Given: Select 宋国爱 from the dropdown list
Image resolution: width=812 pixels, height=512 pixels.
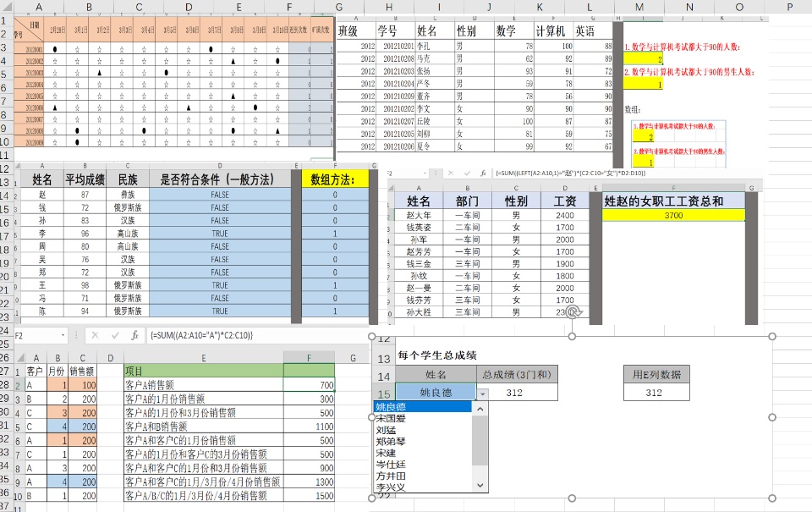Looking at the screenshot, I should pyautogui.click(x=391, y=418).
